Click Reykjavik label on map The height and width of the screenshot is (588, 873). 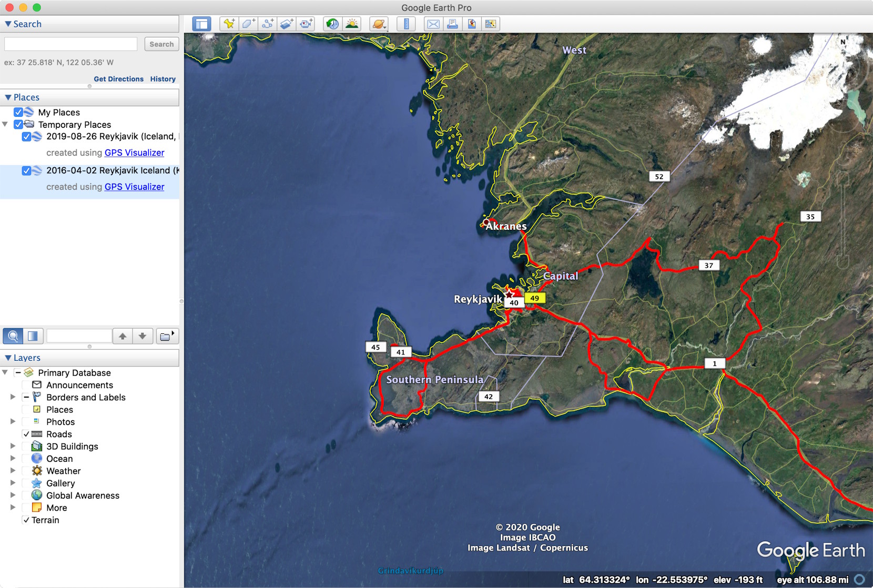[x=478, y=299]
